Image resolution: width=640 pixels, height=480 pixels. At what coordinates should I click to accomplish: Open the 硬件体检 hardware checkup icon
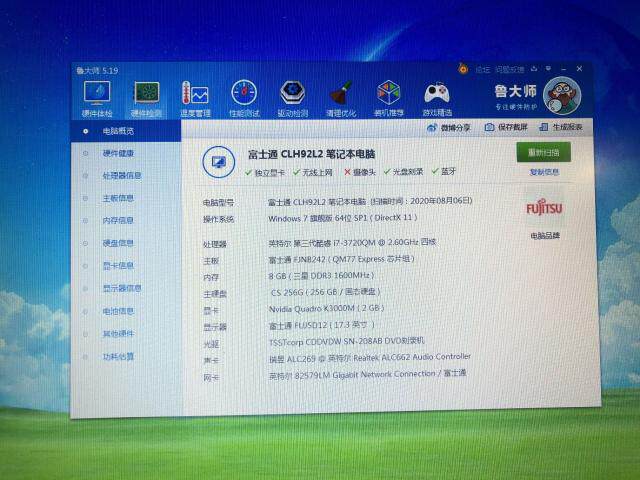click(x=97, y=98)
